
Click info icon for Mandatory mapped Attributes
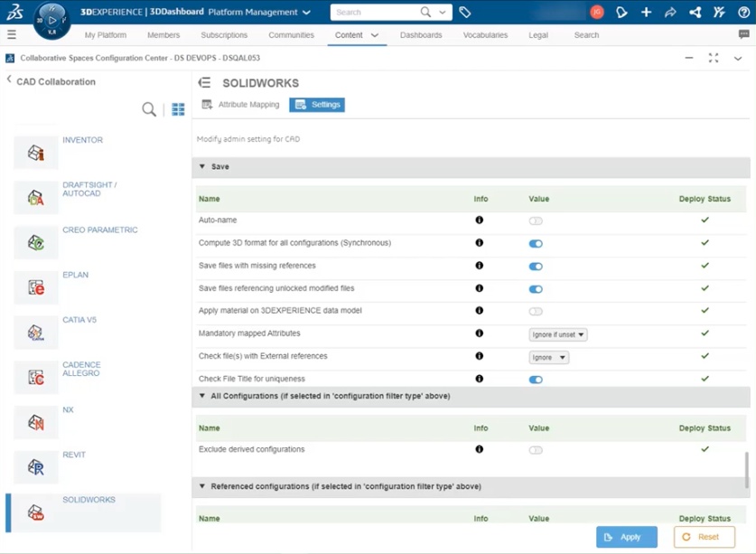[480, 333]
